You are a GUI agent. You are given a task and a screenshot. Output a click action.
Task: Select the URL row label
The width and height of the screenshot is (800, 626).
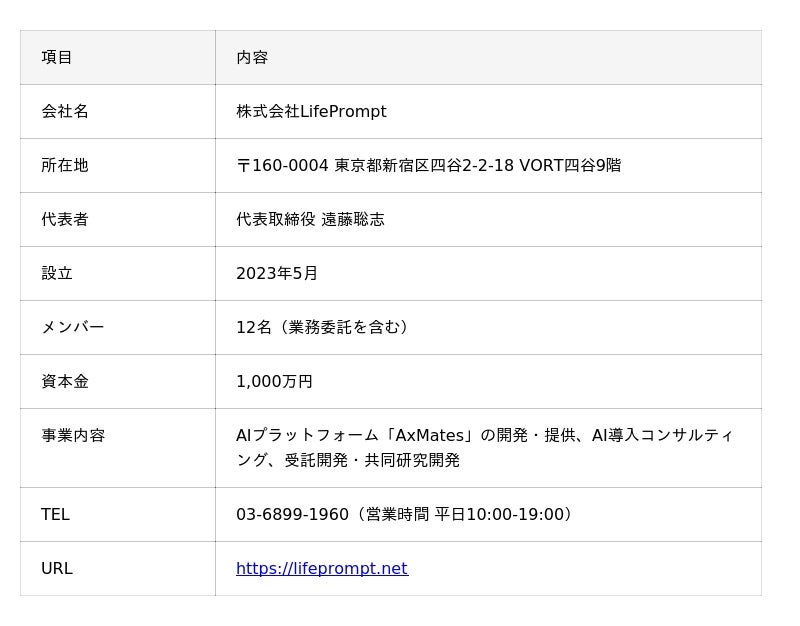point(57,568)
